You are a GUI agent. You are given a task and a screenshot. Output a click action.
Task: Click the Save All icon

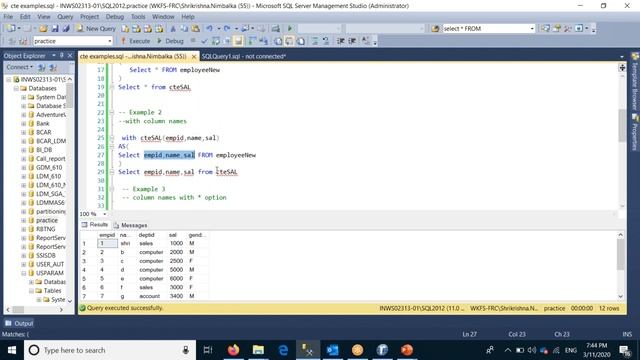coord(66,29)
